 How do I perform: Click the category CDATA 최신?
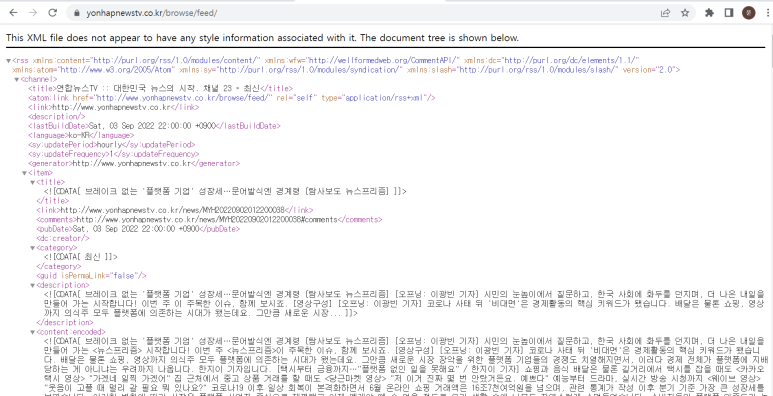[x=81, y=257]
